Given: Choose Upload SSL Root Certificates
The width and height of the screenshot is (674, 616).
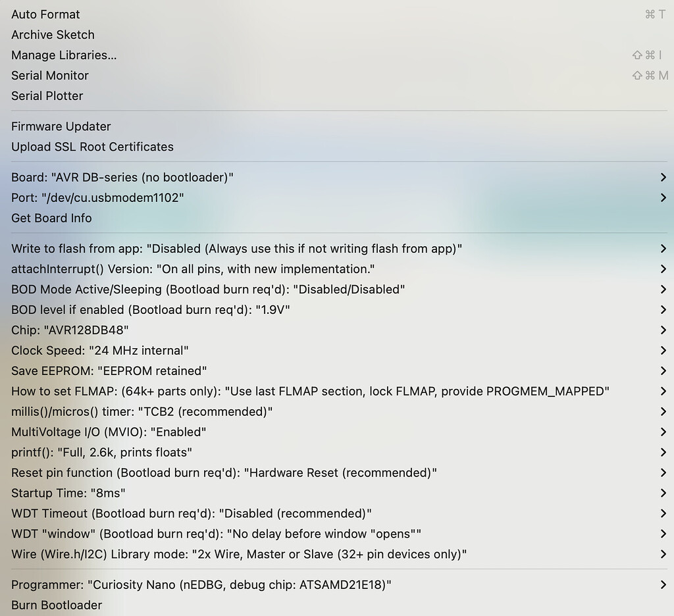Looking at the screenshot, I should (x=337, y=147).
